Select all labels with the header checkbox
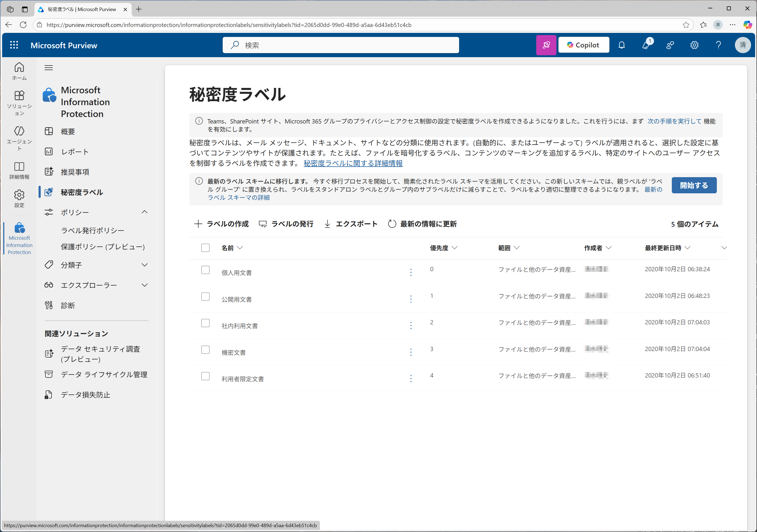This screenshot has height=532, width=757. point(205,247)
